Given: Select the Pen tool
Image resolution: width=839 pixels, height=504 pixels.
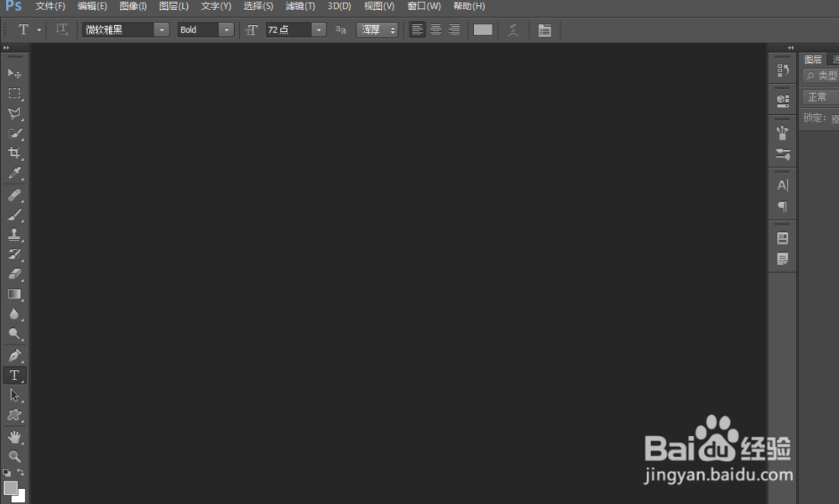Looking at the screenshot, I should coord(14,356).
